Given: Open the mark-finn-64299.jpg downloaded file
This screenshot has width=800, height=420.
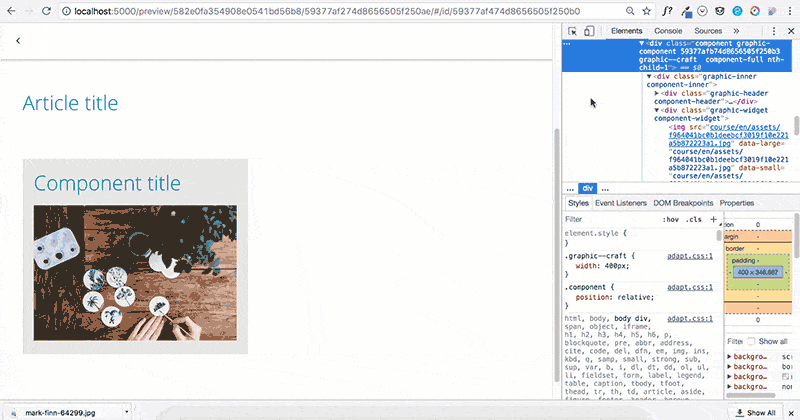Looking at the screenshot, I should (x=60, y=412).
